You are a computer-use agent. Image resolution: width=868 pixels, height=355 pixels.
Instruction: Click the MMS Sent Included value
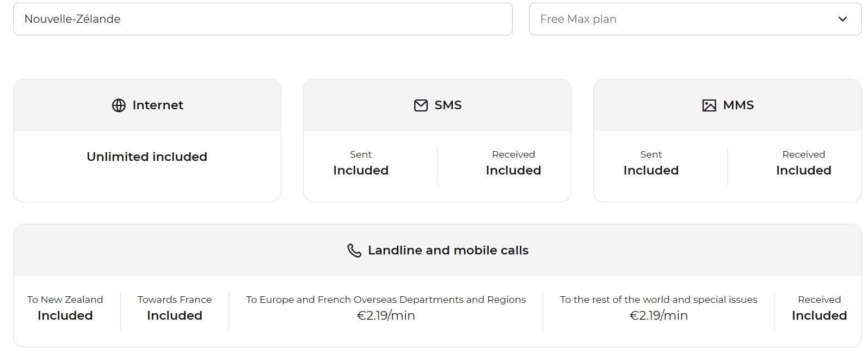click(651, 170)
